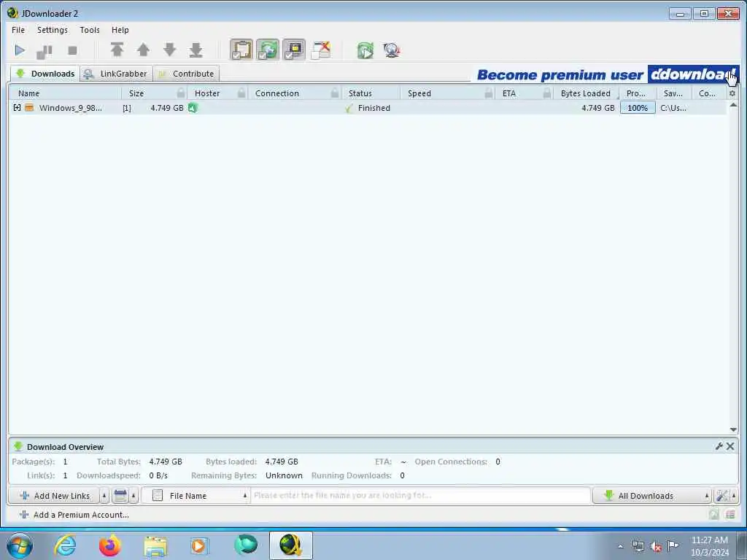Expand the Windows_9_98 package row
The height and width of the screenshot is (560, 747).
(x=18, y=108)
